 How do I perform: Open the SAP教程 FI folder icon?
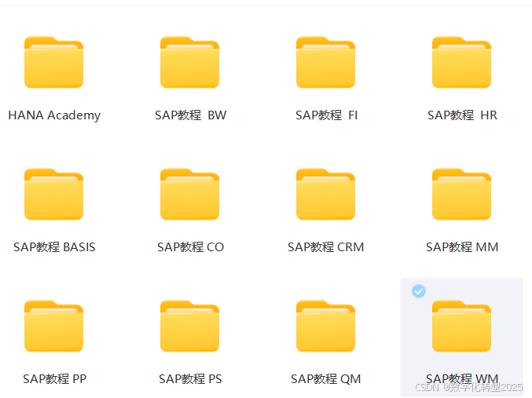click(x=325, y=62)
